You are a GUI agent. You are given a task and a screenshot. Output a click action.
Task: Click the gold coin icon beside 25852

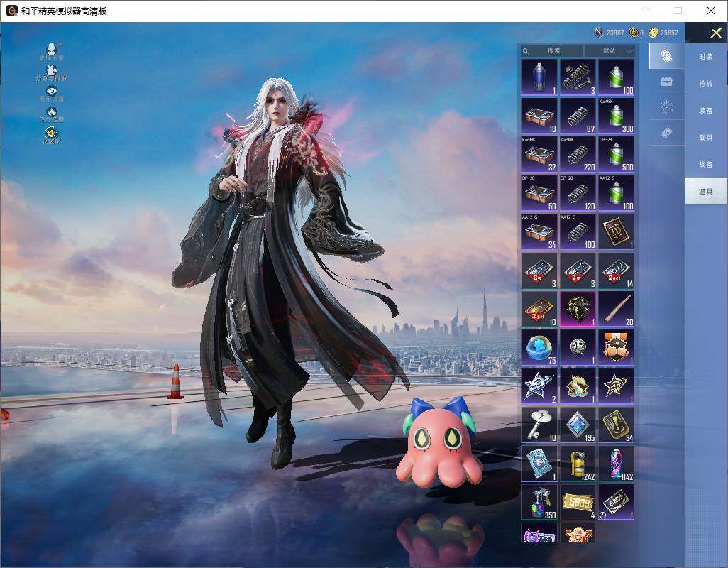[653, 33]
